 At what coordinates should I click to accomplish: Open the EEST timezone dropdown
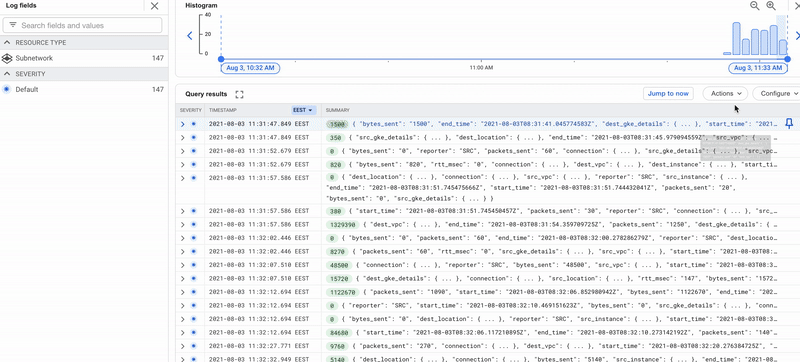[x=304, y=110]
